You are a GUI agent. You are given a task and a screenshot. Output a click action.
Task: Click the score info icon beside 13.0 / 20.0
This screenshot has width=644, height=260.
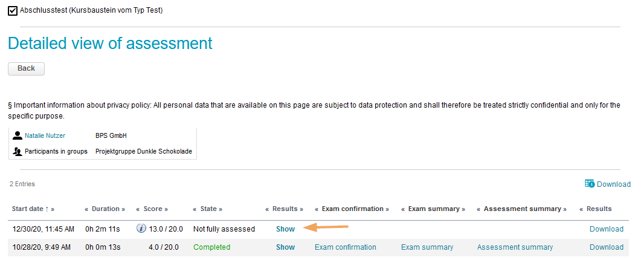(141, 229)
